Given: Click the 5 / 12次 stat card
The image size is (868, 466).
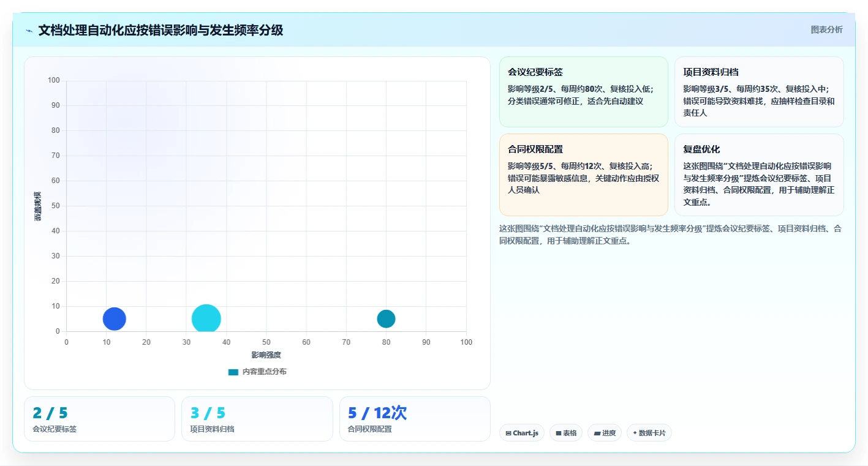Looking at the screenshot, I should pos(415,419).
